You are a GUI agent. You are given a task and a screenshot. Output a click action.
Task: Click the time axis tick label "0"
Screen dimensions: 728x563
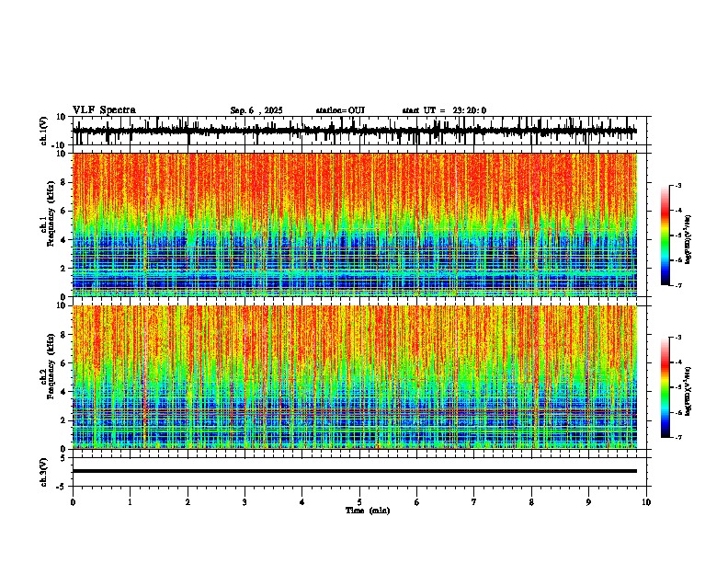pyautogui.click(x=73, y=502)
